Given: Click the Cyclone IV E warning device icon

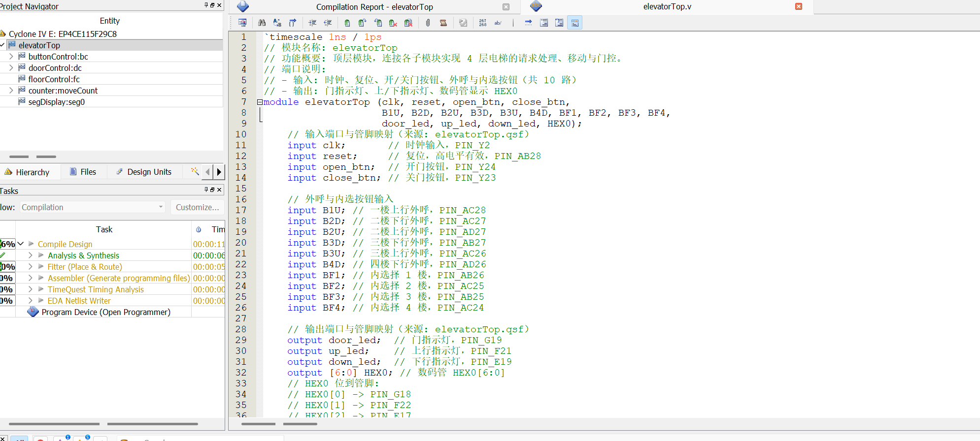Looking at the screenshot, I should [3, 33].
